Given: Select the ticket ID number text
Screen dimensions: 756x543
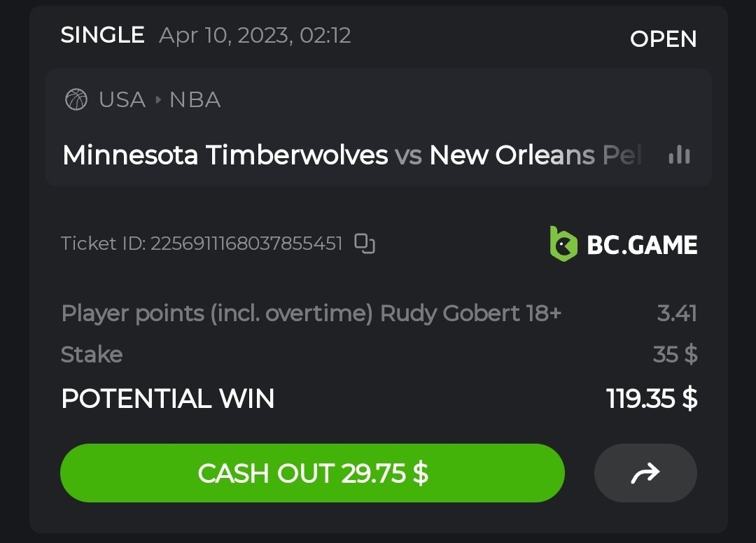Looking at the screenshot, I should [246, 244].
